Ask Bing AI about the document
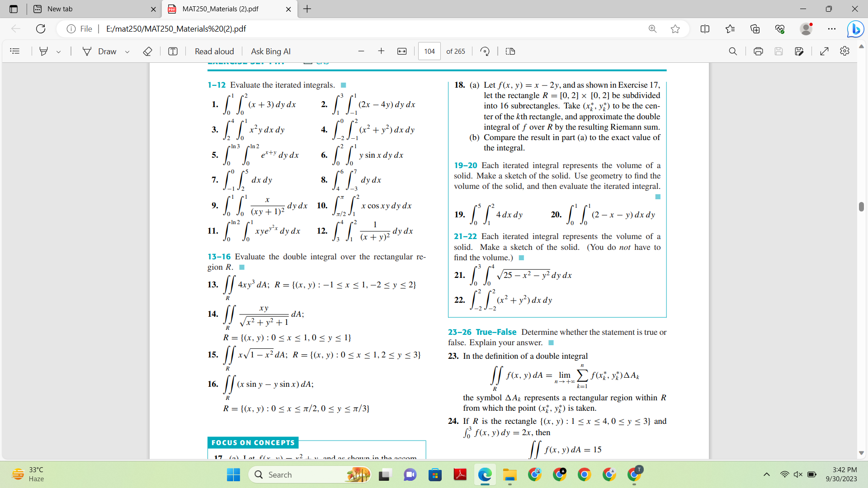This screenshot has height=488, width=868. (x=270, y=51)
